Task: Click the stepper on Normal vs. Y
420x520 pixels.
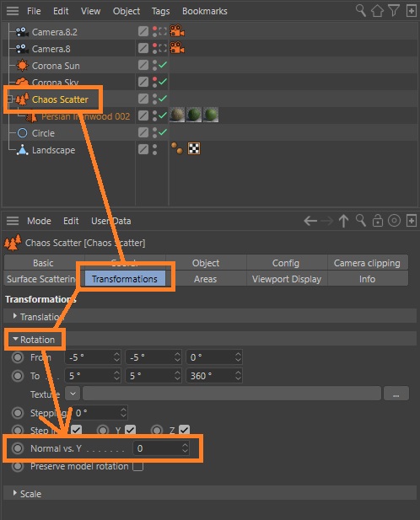Action: (185, 448)
